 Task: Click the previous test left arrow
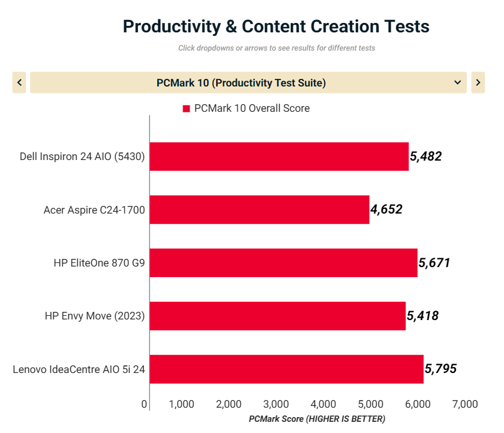click(x=19, y=83)
